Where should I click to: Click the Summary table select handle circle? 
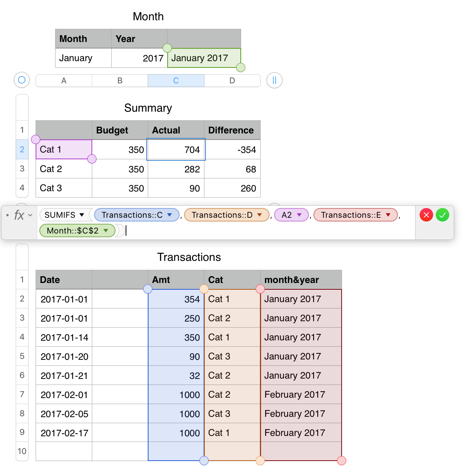[22, 80]
